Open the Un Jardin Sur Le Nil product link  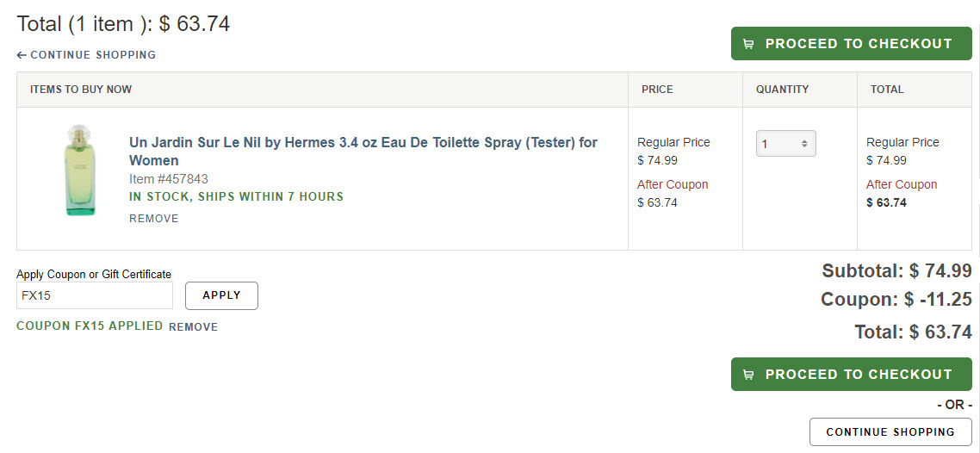click(x=363, y=152)
